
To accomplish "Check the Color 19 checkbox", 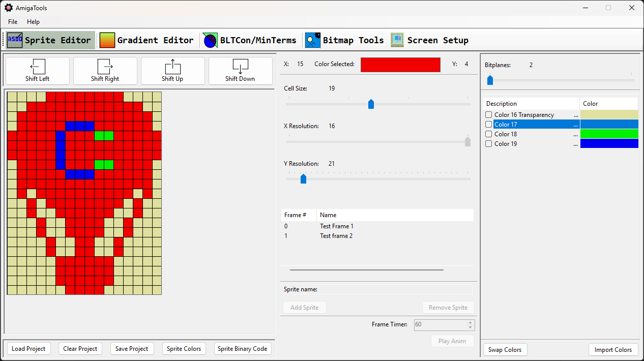I will click(x=489, y=144).
